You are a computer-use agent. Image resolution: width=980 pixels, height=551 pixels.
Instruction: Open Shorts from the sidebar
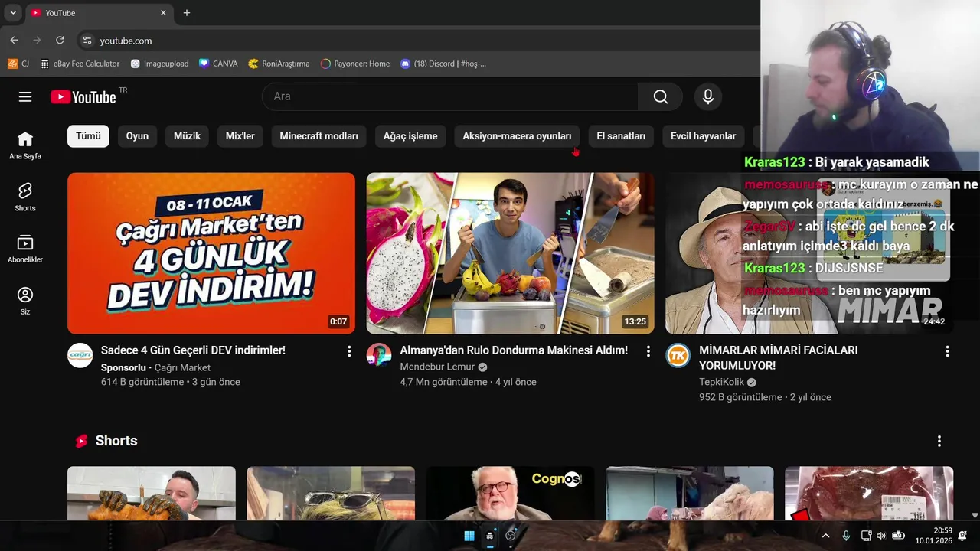click(x=25, y=197)
